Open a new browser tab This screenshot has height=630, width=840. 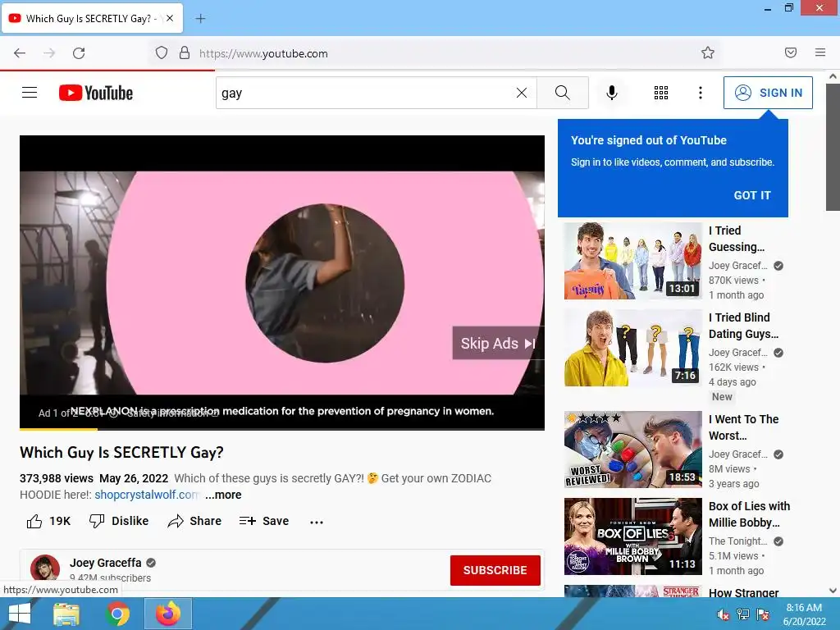(200, 19)
